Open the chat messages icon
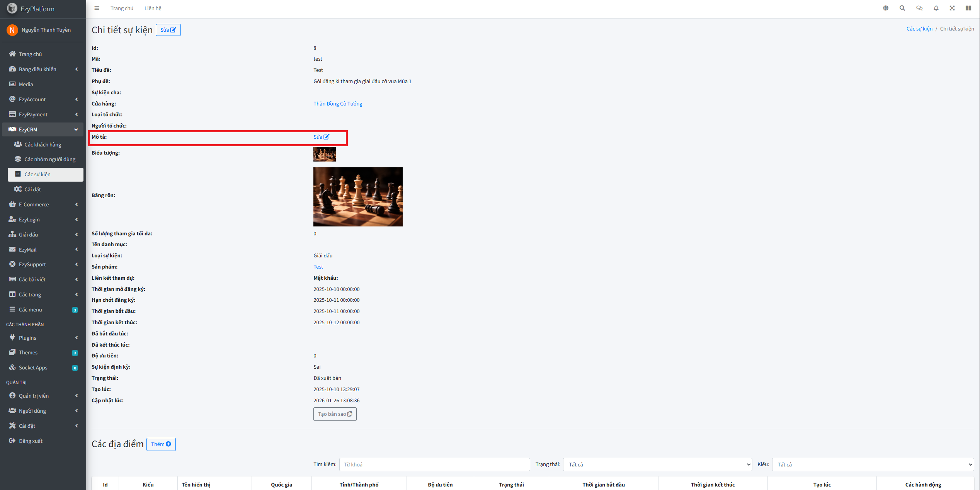Image resolution: width=980 pixels, height=490 pixels. (x=919, y=8)
